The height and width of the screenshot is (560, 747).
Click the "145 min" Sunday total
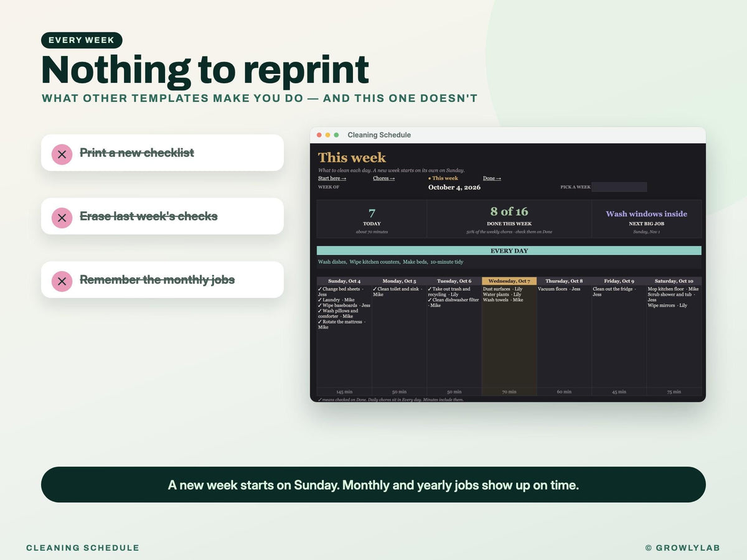coord(344,392)
